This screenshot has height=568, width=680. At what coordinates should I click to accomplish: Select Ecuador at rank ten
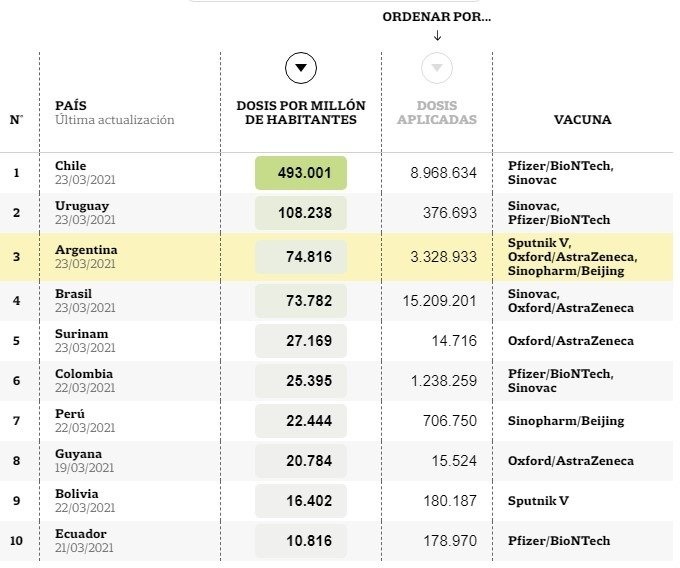81,533
